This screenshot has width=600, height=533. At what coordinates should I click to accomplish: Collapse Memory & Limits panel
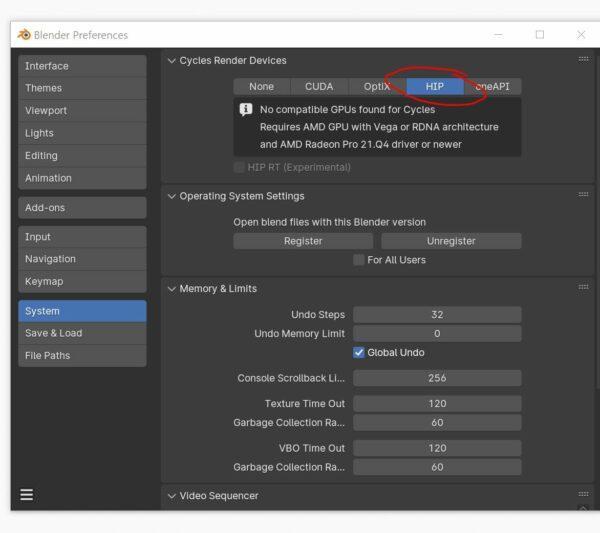tap(172, 289)
